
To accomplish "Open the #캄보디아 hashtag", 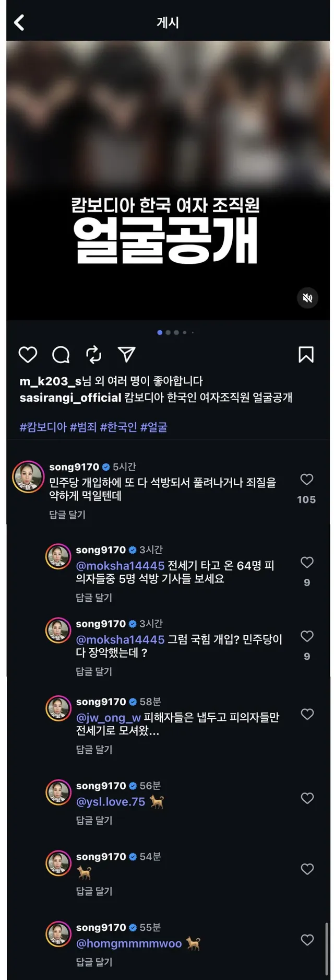I will 43,427.
